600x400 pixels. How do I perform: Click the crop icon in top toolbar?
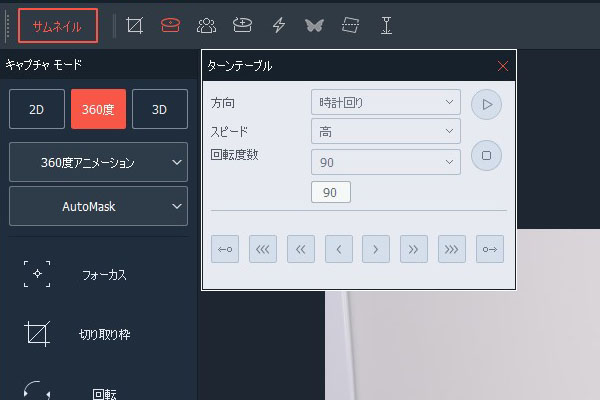pos(135,26)
